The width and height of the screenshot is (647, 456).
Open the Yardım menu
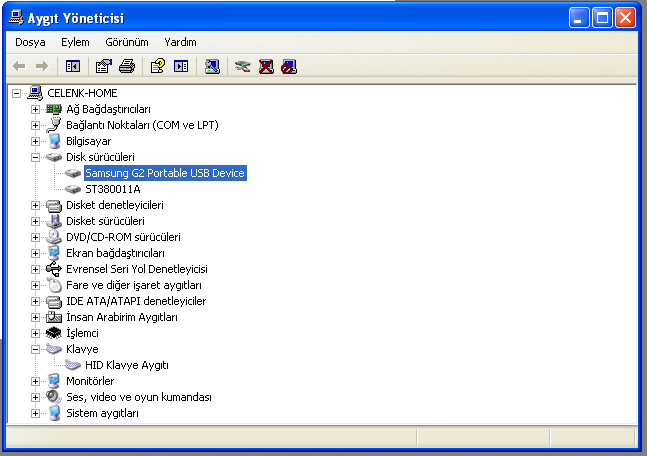(180, 42)
